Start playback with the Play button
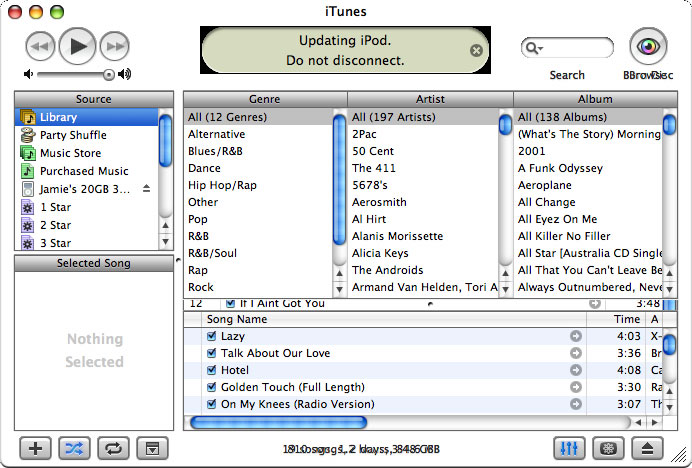This screenshot has width=692, height=468. pyautogui.click(x=77, y=46)
